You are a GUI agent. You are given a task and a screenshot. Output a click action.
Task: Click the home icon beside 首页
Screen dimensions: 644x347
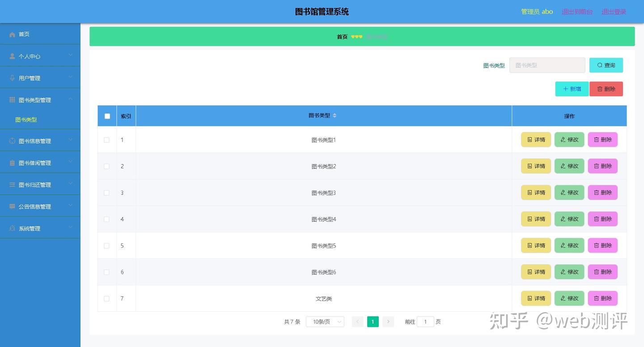[x=12, y=34]
